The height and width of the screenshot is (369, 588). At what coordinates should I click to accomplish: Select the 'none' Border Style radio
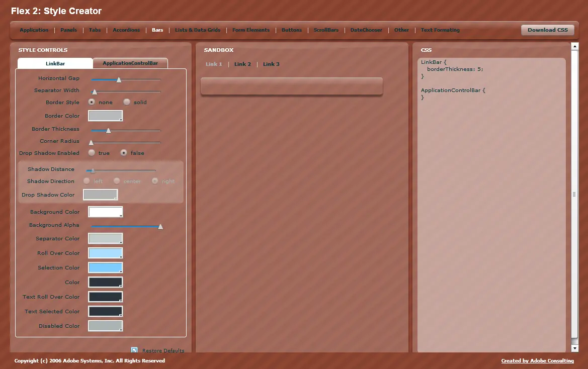tap(92, 102)
